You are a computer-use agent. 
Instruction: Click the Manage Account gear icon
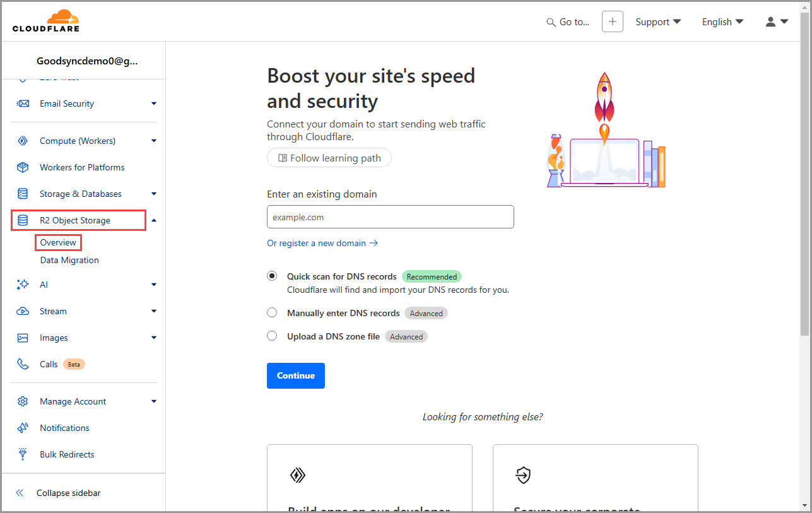click(x=23, y=401)
